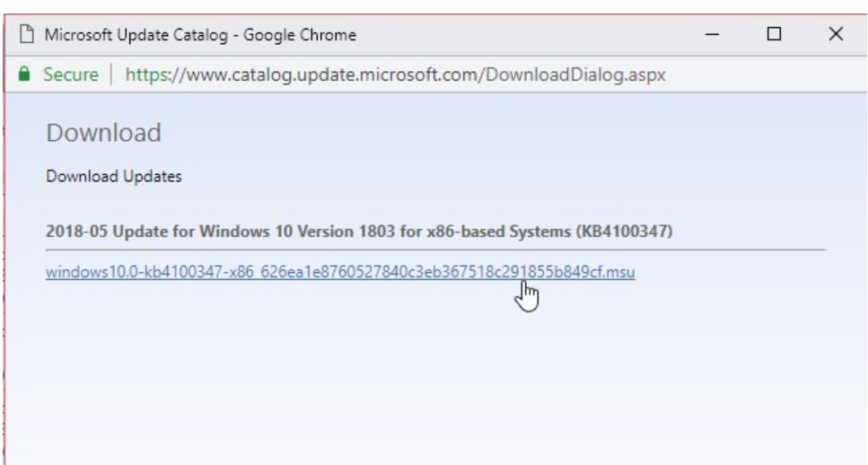The height and width of the screenshot is (465, 868).
Task: Click the page document icon in title bar
Action: [26, 34]
